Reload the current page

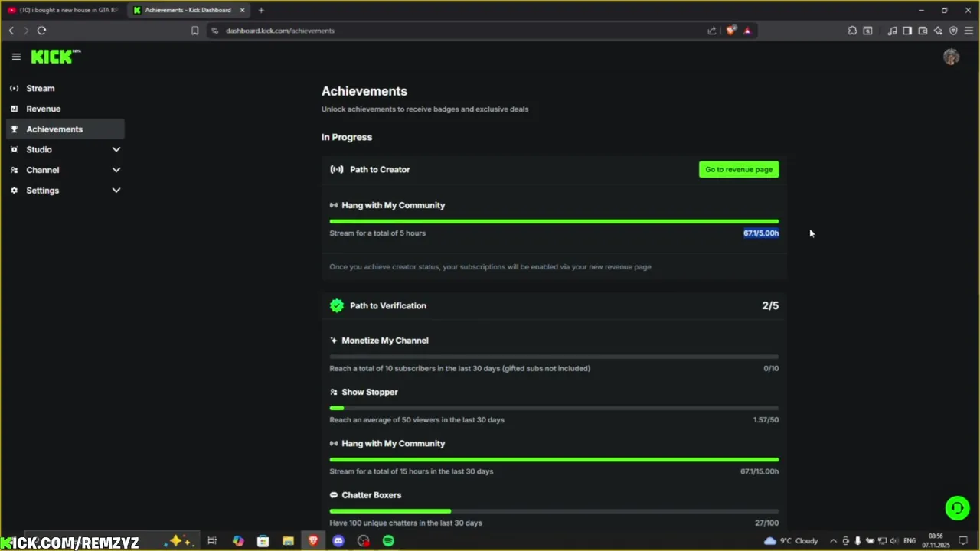tap(41, 31)
